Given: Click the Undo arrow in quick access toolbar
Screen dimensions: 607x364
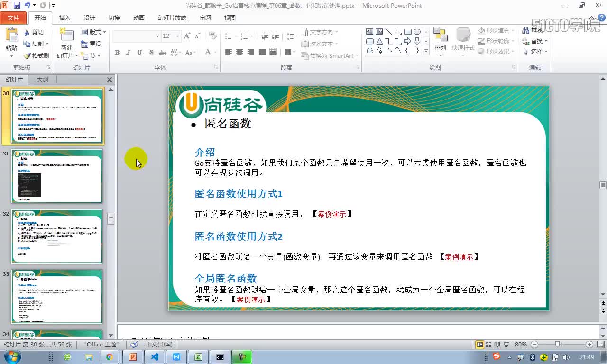Looking at the screenshot, I should (28, 5).
